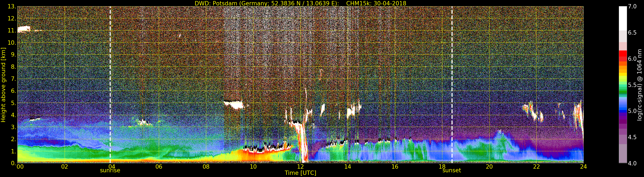The height and width of the screenshot is (177, 644).
Task: Click time tick label '02'
Action: (x=65, y=166)
